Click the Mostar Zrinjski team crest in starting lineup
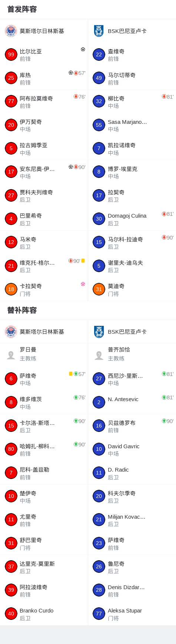 pos(11,31)
